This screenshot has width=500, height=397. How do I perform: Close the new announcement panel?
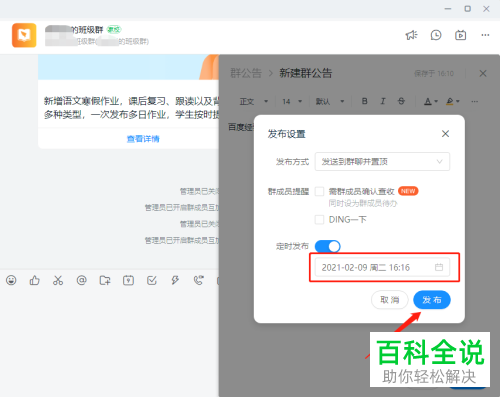(483, 73)
